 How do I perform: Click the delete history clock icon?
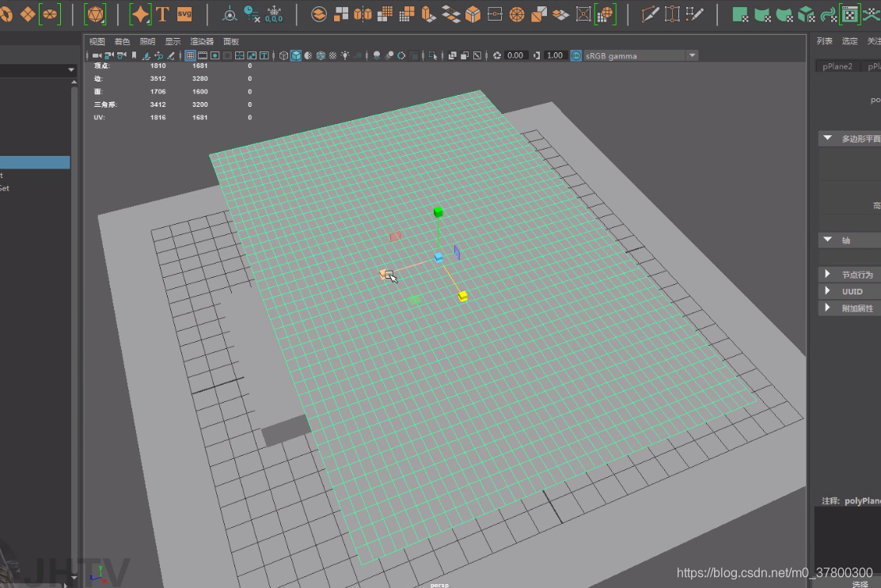point(252,14)
